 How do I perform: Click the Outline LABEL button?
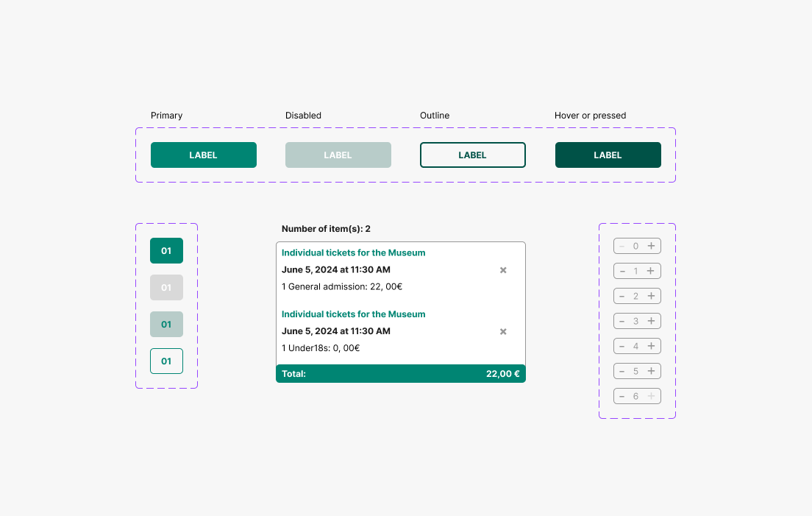pyautogui.click(x=473, y=155)
